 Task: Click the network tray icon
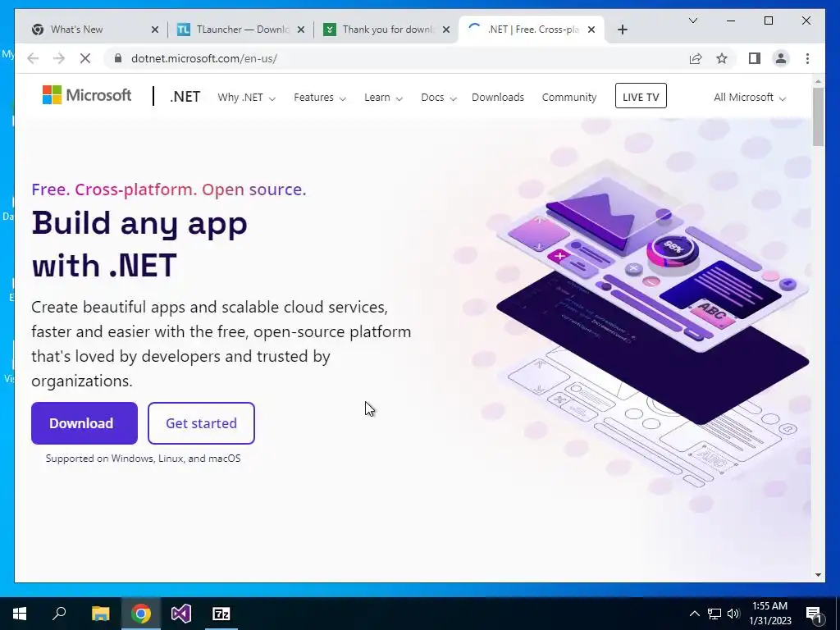click(714, 614)
